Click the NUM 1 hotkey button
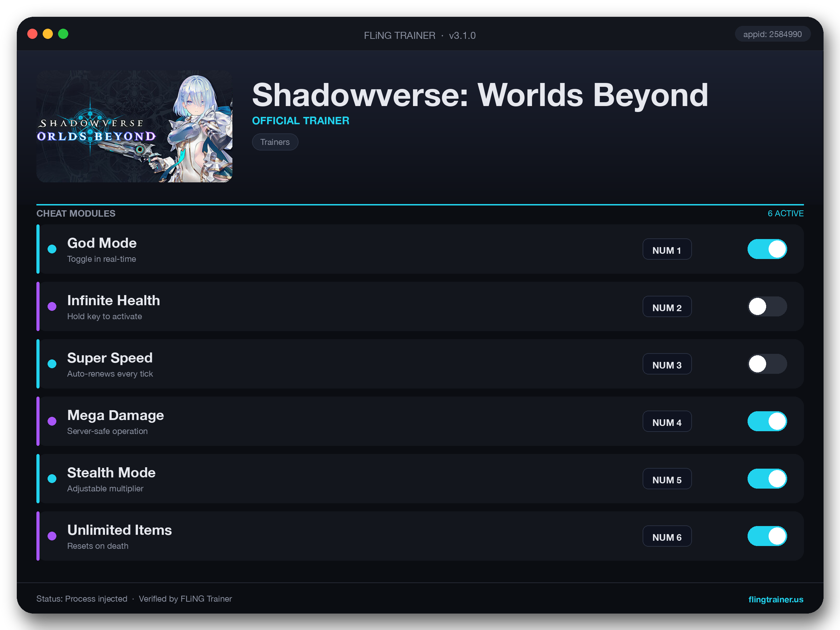This screenshot has width=840, height=630. pyautogui.click(x=667, y=249)
